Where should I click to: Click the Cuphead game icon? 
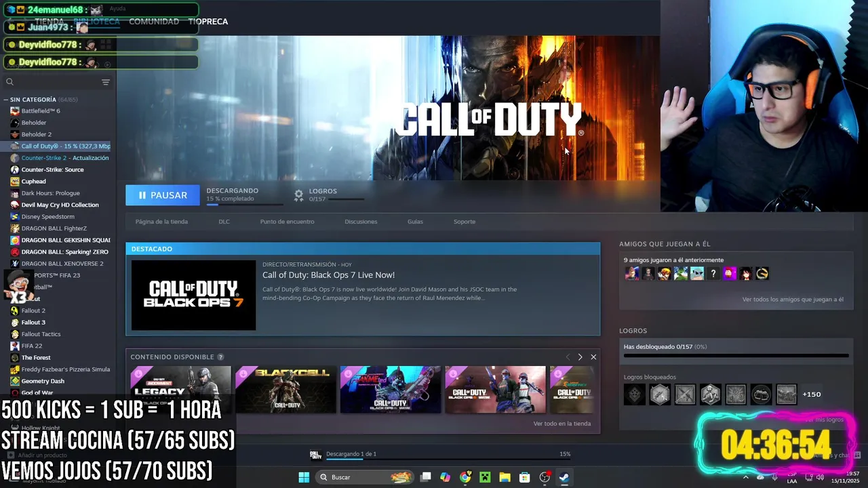coord(15,182)
